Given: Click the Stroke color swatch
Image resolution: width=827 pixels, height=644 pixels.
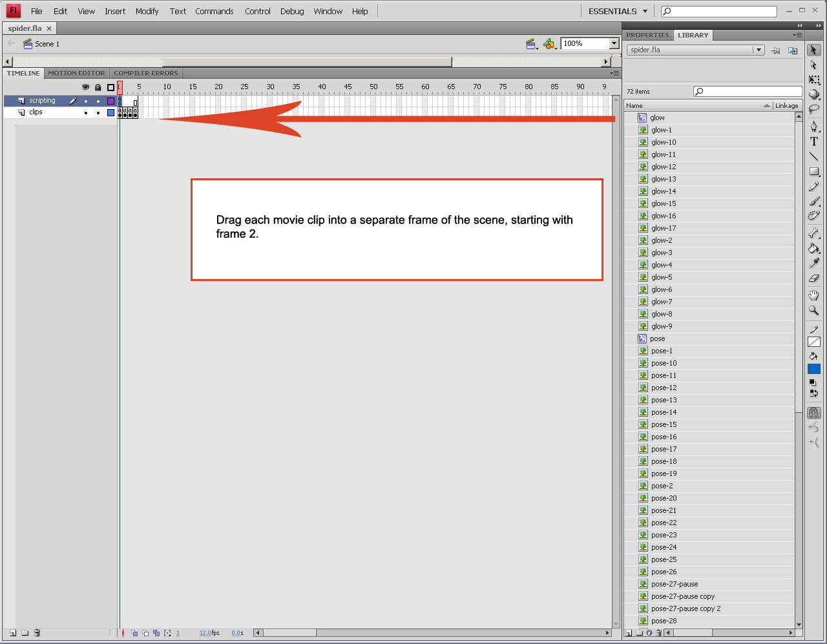Looking at the screenshot, I should (x=813, y=342).
